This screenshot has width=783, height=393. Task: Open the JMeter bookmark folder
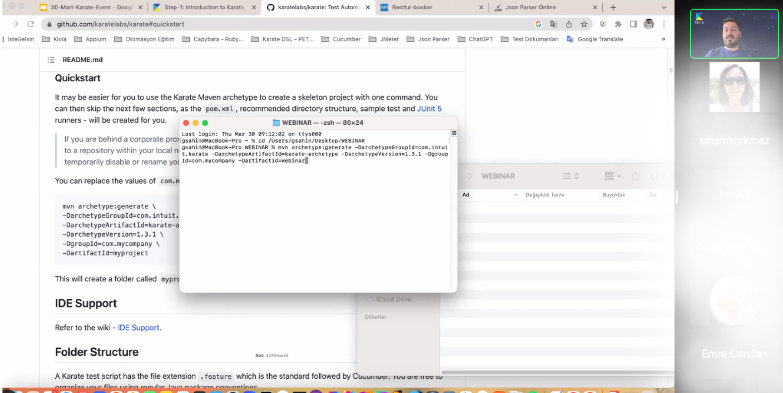click(x=384, y=39)
